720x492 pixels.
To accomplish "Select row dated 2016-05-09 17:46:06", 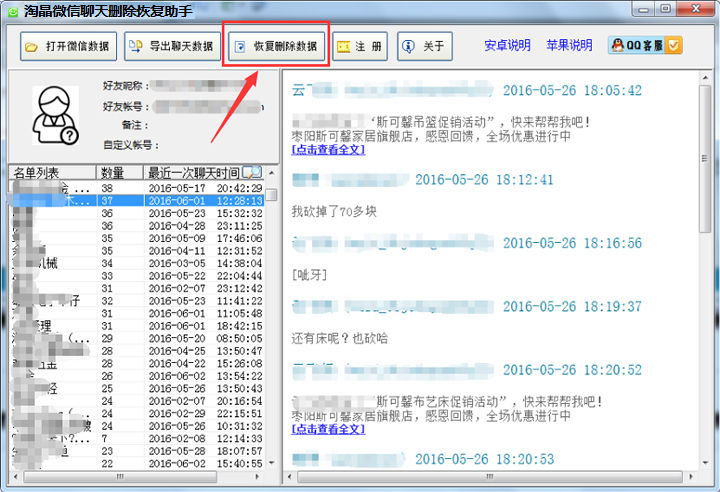I will point(137,238).
